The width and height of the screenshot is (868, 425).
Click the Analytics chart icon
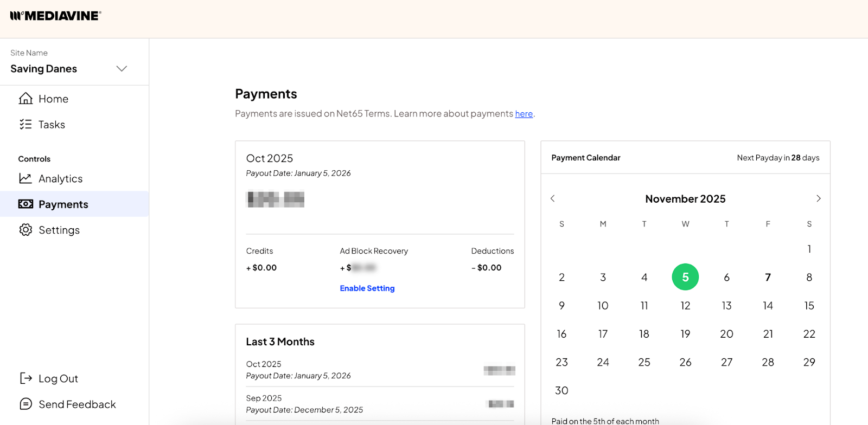[x=25, y=178]
